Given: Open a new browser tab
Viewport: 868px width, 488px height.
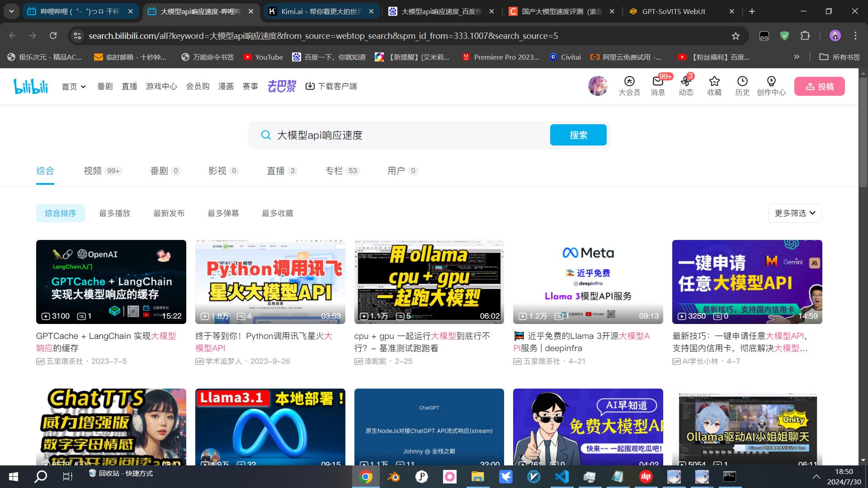Looking at the screenshot, I should [x=752, y=11].
